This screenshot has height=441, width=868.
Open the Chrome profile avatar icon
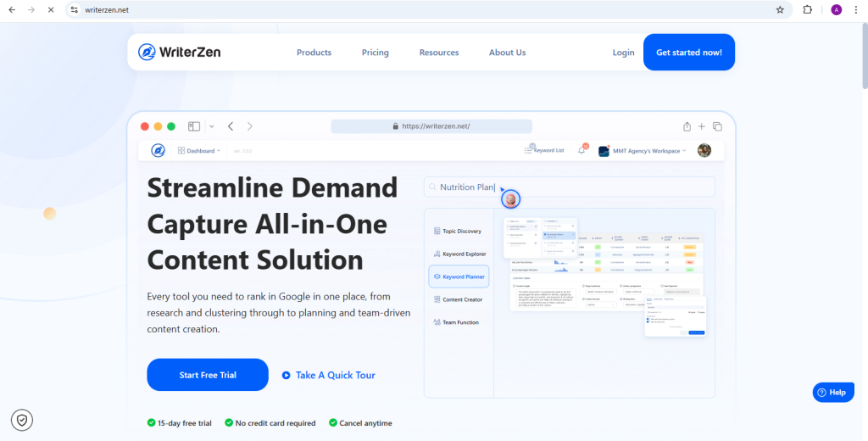click(836, 10)
